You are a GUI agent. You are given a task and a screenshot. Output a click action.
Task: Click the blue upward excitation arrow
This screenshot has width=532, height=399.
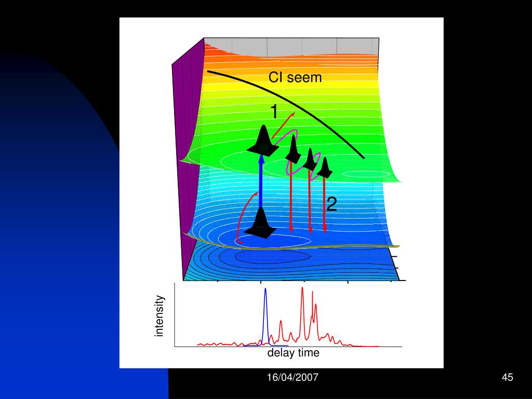261,180
